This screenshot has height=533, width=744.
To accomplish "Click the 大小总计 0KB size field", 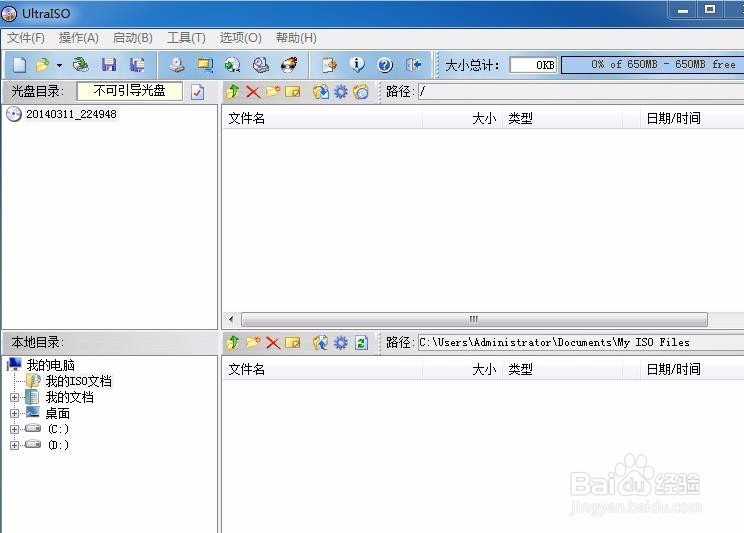I will tap(533, 65).
